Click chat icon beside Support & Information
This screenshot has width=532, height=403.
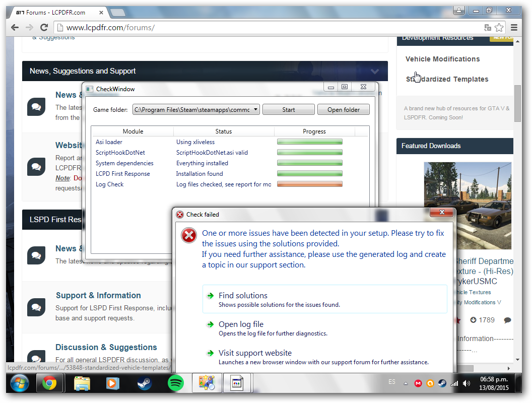[x=36, y=307]
